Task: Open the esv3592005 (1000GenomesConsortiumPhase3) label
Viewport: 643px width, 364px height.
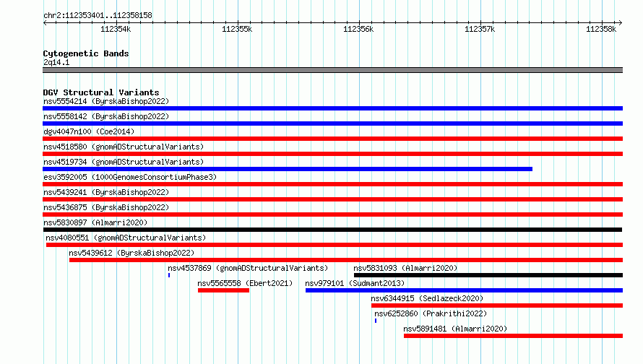Action: 130,177
